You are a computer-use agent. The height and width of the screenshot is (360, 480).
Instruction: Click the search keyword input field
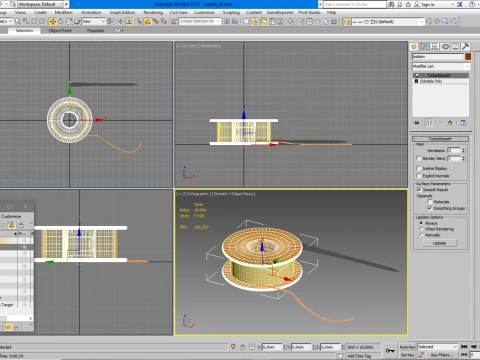(x=354, y=4)
